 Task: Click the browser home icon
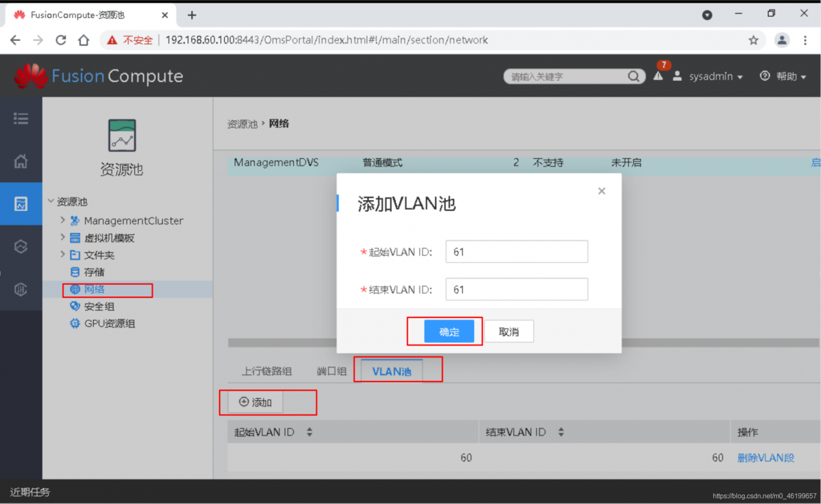coord(83,40)
